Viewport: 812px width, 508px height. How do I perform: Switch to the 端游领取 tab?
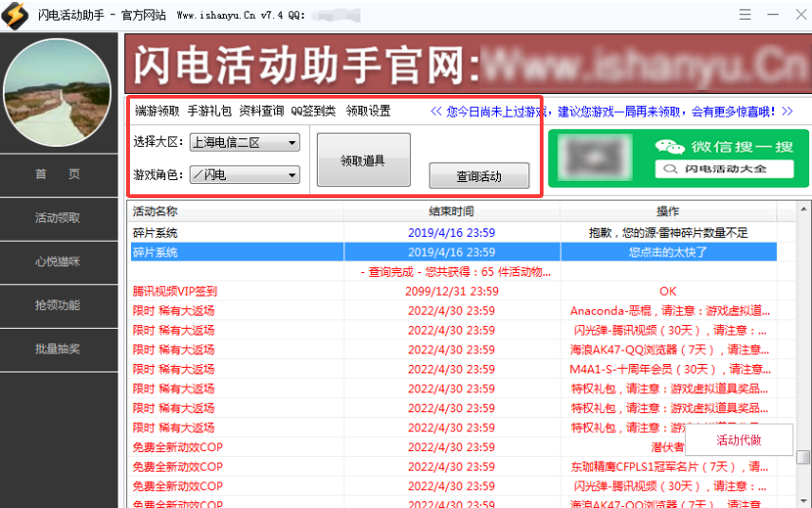click(x=157, y=111)
